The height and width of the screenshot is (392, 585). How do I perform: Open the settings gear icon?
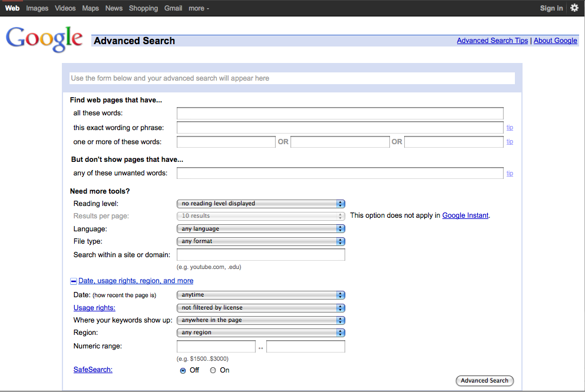[x=574, y=8]
